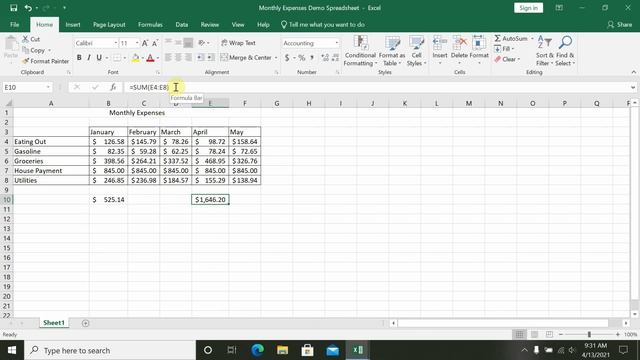The image size is (640, 360).
Task: Click the AutoSum button
Action: (511, 38)
